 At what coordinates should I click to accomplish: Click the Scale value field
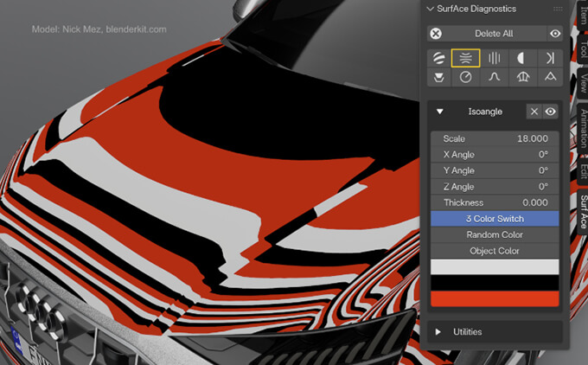[495, 138]
